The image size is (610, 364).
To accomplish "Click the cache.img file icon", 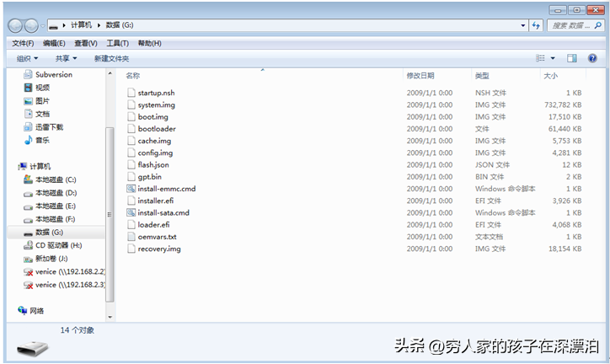I will pos(131,141).
